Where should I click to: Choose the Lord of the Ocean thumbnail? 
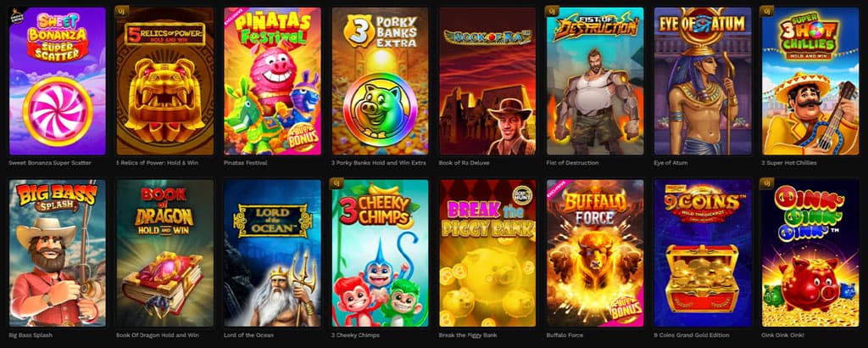(x=272, y=253)
